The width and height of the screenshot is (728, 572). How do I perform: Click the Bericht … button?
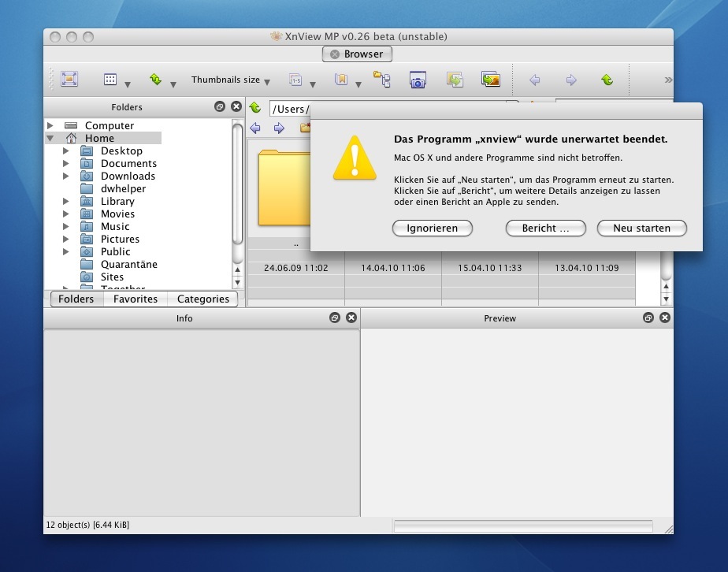click(545, 228)
